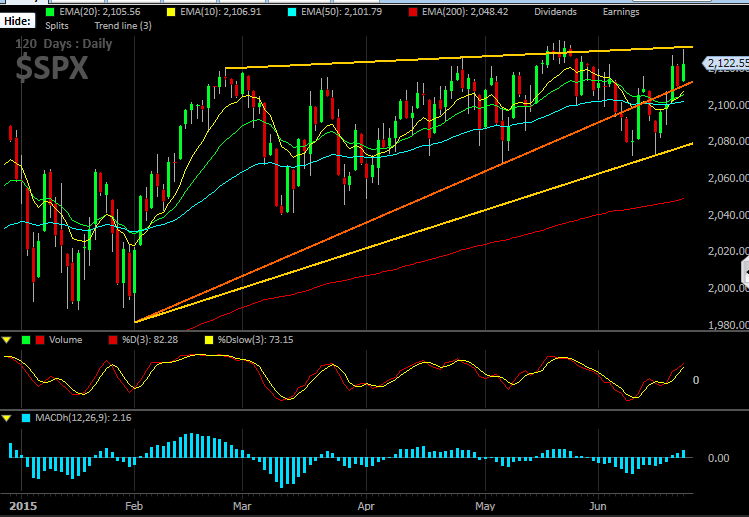The height and width of the screenshot is (517, 749).
Task: Click the 2,060.00 price axis label
Action: tap(728, 178)
